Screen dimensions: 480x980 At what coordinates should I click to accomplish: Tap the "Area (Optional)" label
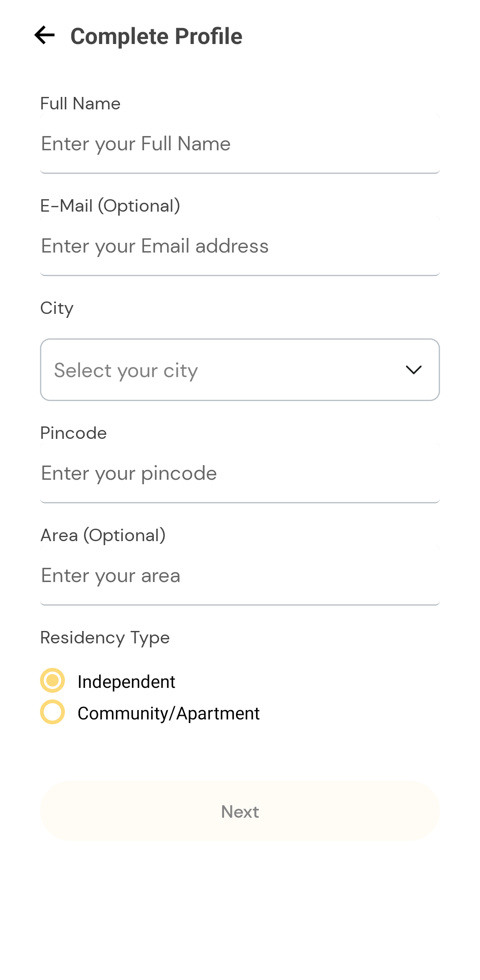click(x=103, y=535)
